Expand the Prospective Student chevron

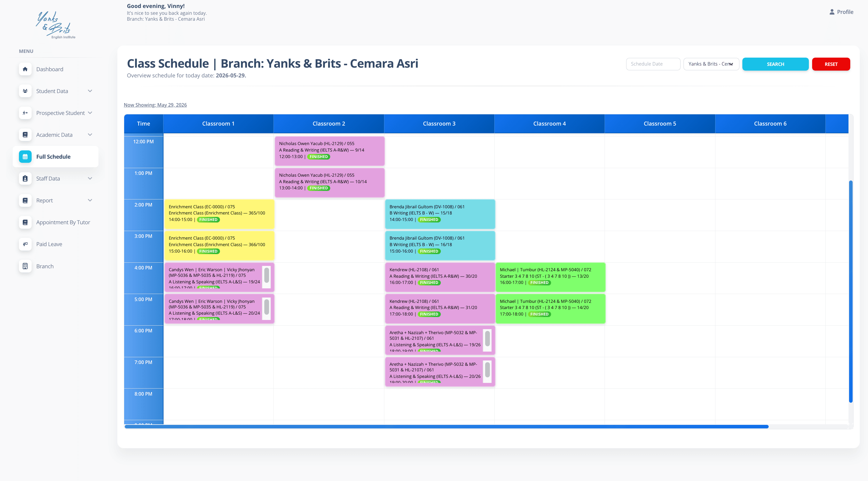pos(90,113)
